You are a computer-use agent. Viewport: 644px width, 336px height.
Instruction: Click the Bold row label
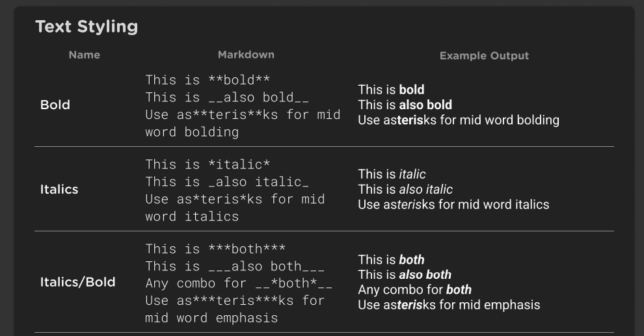click(x=55, y=105)
